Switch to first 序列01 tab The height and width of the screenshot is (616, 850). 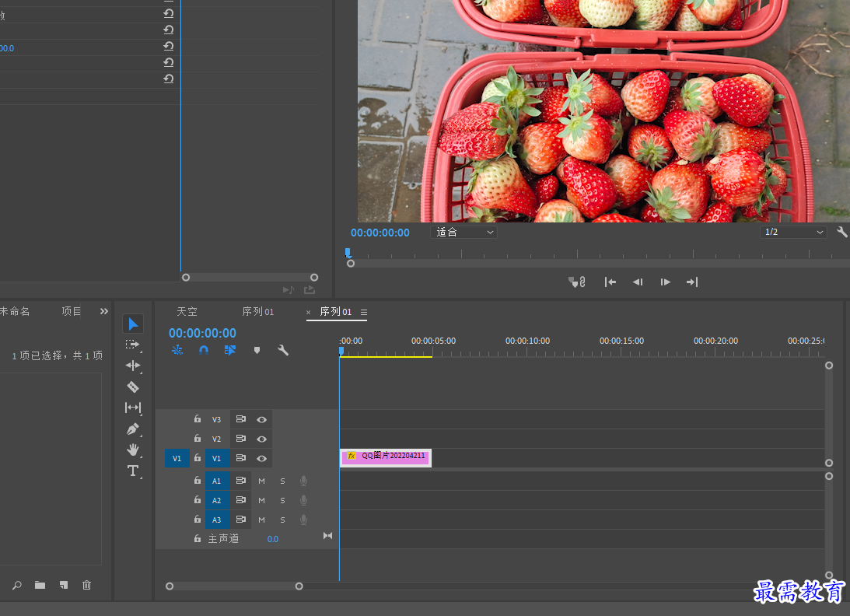[x=258, y=312]
